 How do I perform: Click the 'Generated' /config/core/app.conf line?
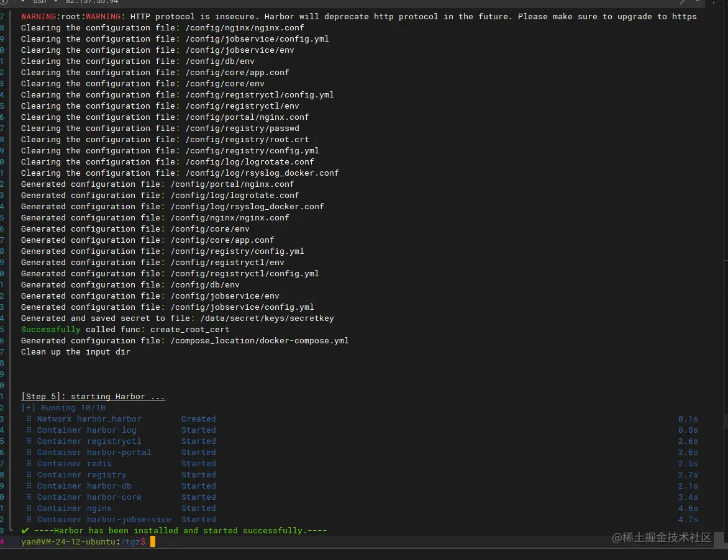coord(147,240)
